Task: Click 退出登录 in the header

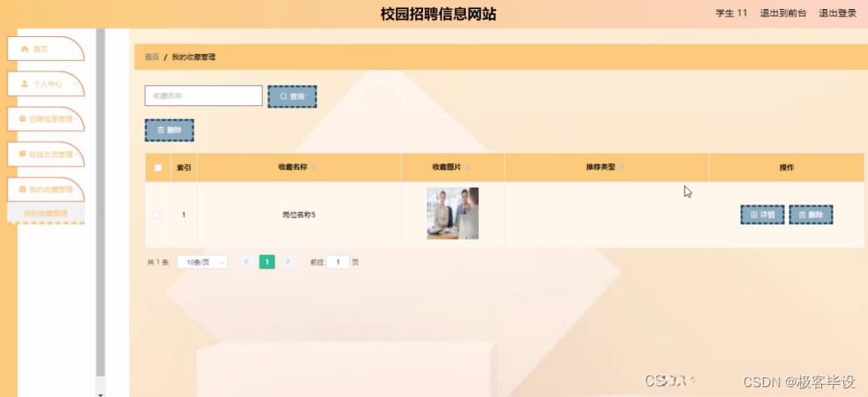Action: (838, 13)
